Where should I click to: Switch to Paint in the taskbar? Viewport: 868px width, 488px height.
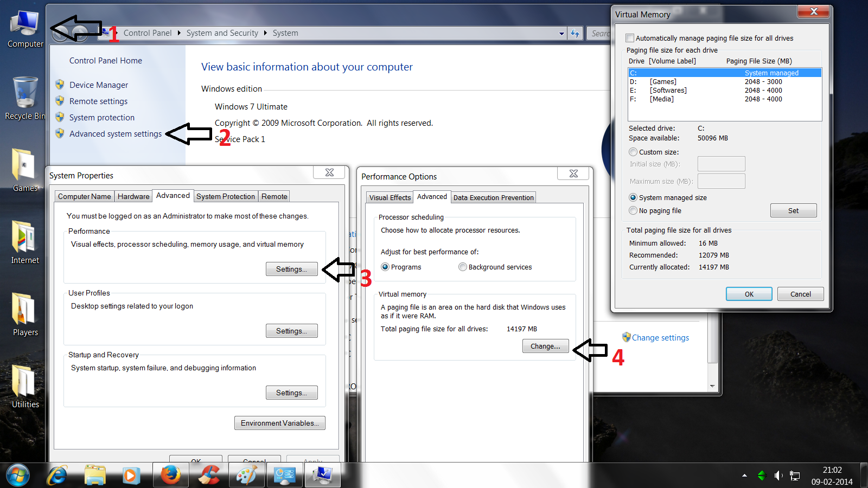[x=246, y=475]
